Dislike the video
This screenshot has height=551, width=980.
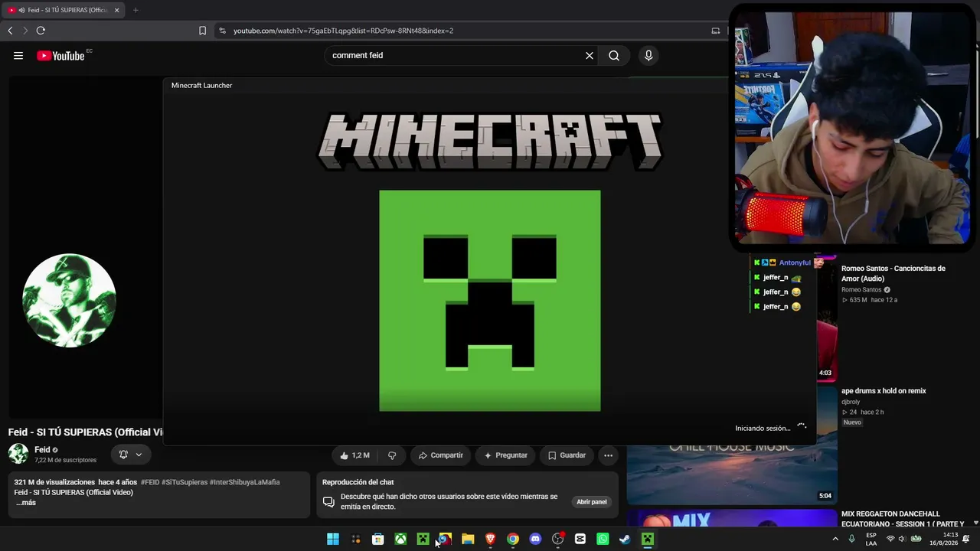392,455
